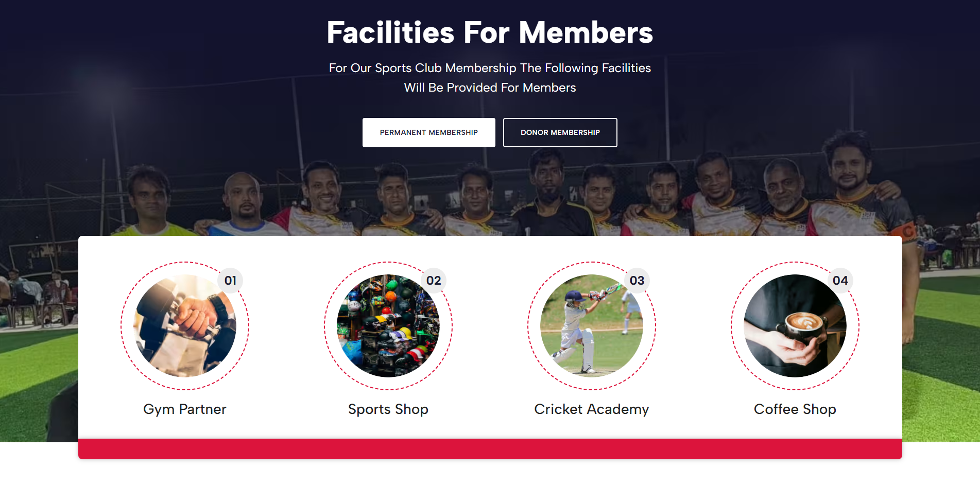Click the 03 number badge
980x485 pixels.
pyautogui.click(x=637, y=281)
